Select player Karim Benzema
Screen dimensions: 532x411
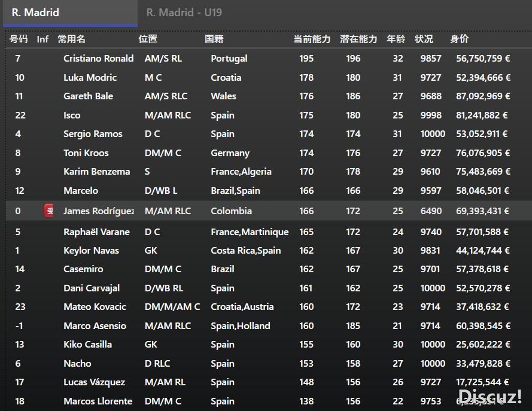(x=97, y=172)
